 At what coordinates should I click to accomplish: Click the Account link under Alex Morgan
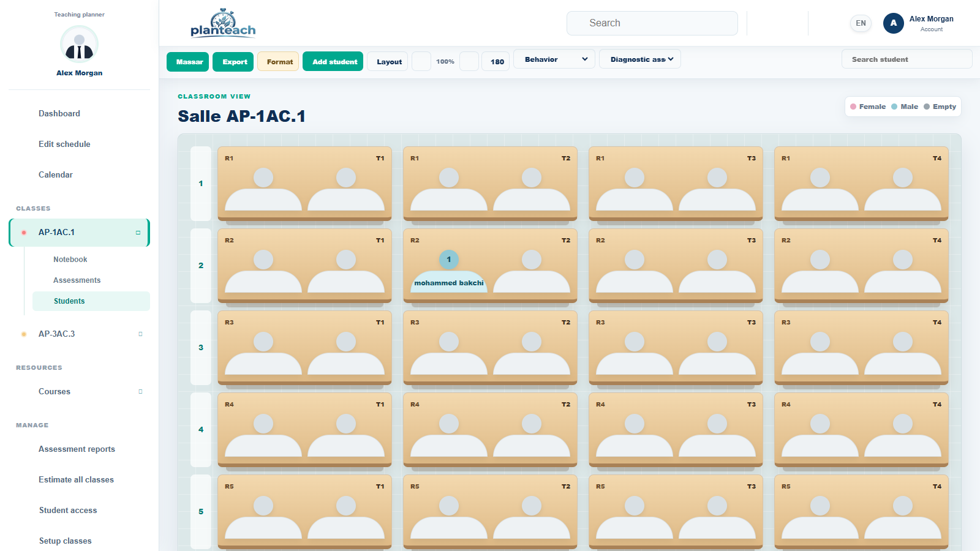click(x=931, y=29)
